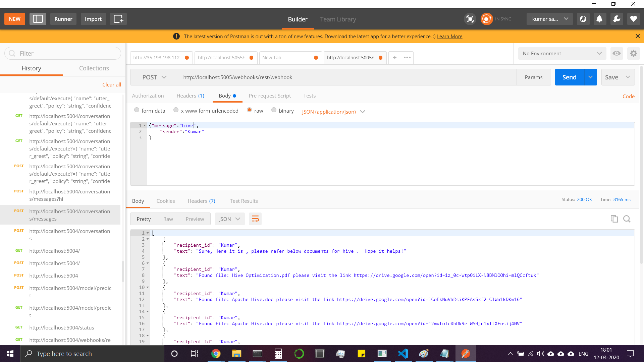Image resolution: width=644 pixels, height=362 pixels.
Task: Click the new window icon
Action: 118,19
